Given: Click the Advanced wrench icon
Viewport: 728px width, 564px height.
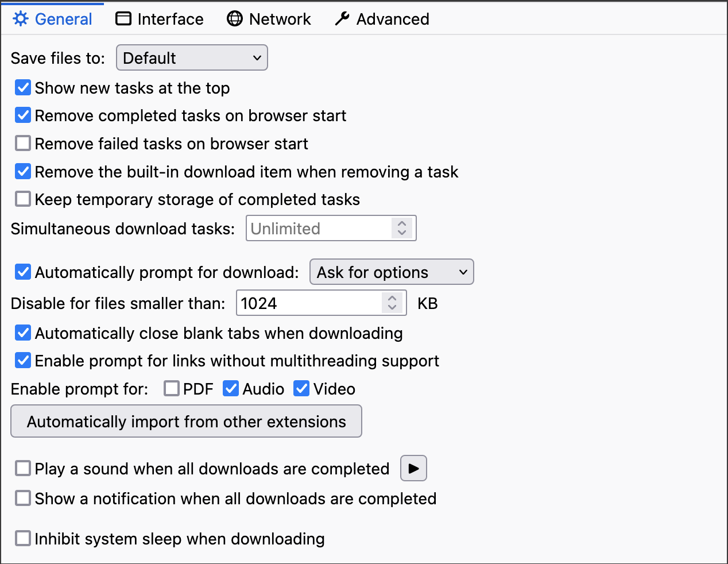Looking at the screenshot, I should (x=342, y=19).
